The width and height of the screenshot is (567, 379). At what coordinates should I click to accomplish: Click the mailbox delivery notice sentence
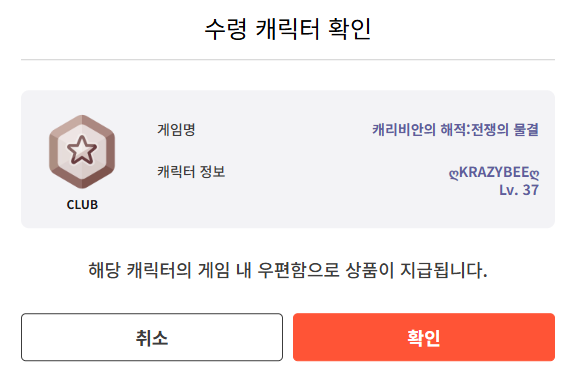coord(288,270)
